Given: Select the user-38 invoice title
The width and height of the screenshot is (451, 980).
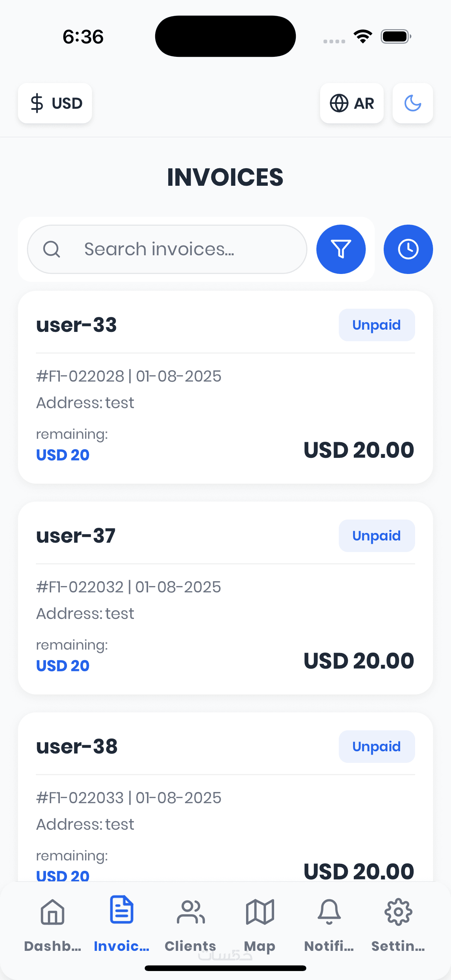Looking at the screenshot, I should point(77,746).
